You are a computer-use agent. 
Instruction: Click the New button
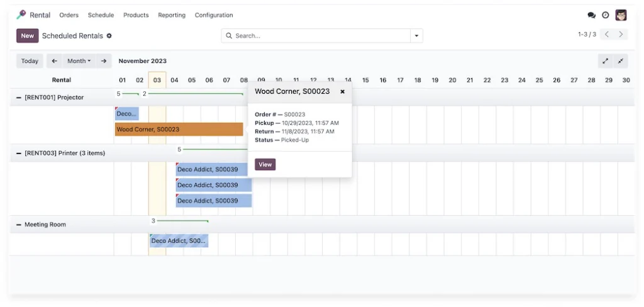click(x=28, y=36)
